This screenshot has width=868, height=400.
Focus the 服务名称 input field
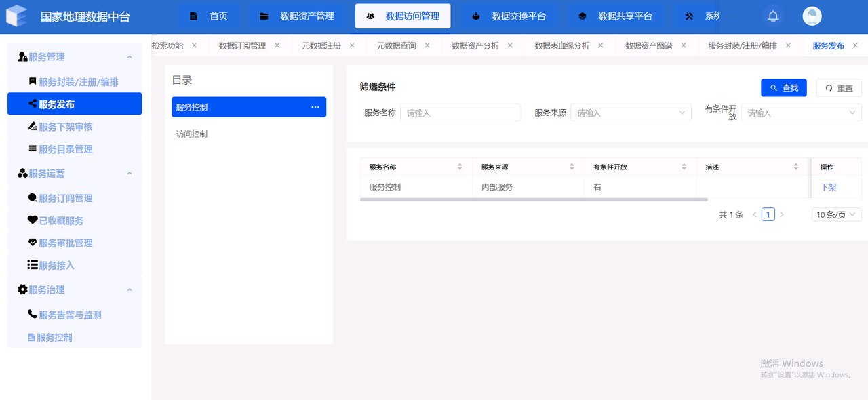click(460, 113)
